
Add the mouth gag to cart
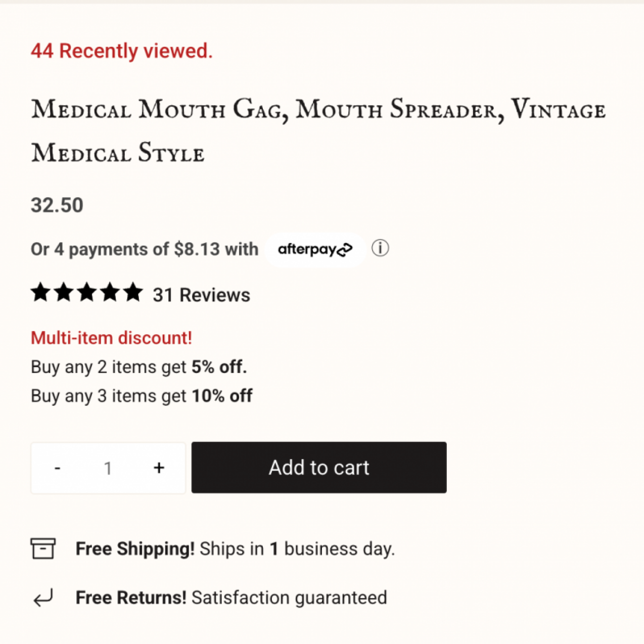point(318,468)
